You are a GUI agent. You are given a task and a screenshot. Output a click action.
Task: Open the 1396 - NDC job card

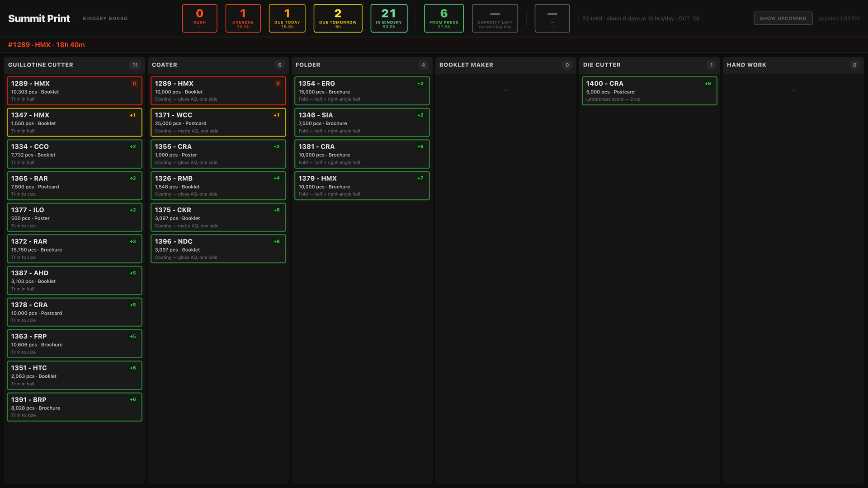coord(218,249)
